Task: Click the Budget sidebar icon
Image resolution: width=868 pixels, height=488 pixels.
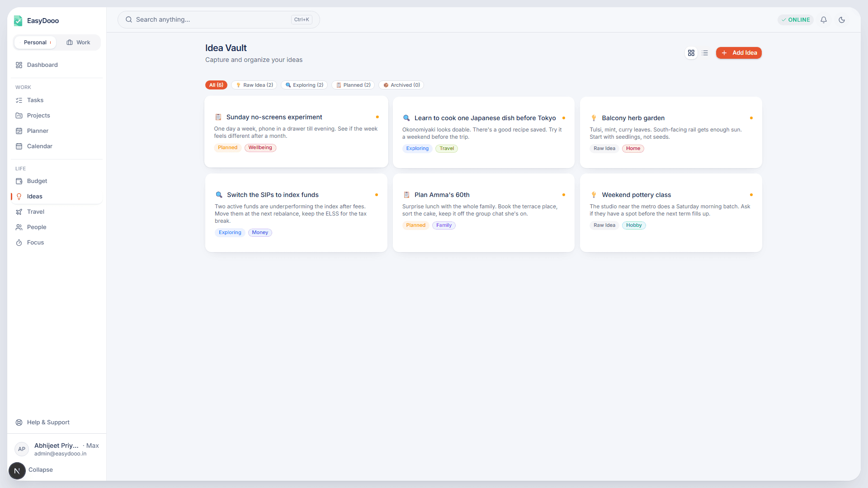Action: [19, 181]
